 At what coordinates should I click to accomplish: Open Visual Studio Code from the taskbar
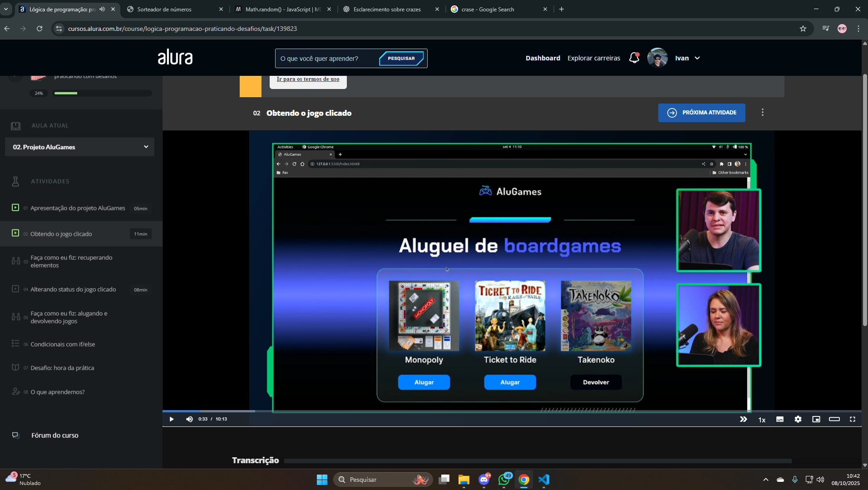click(x=544, y=480)
